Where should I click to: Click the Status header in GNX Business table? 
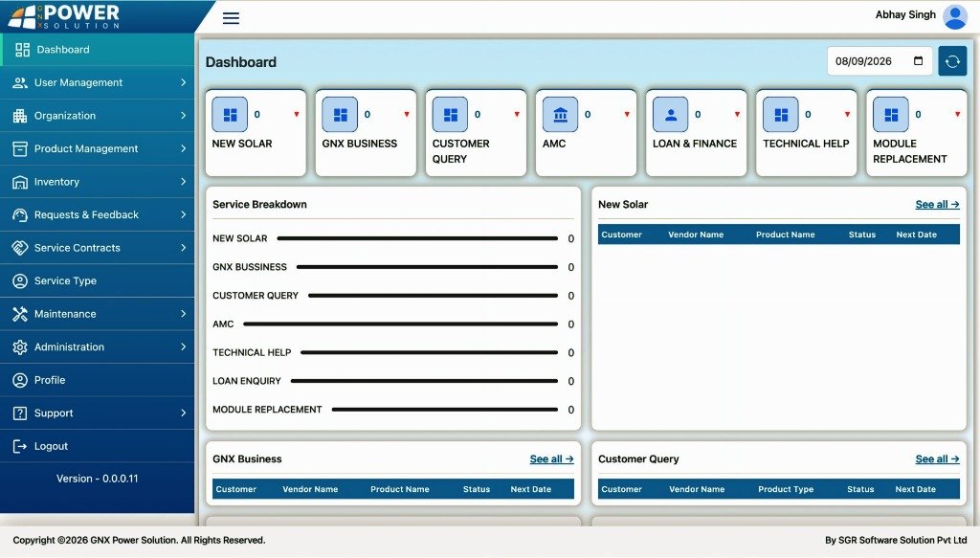(477, 489)
